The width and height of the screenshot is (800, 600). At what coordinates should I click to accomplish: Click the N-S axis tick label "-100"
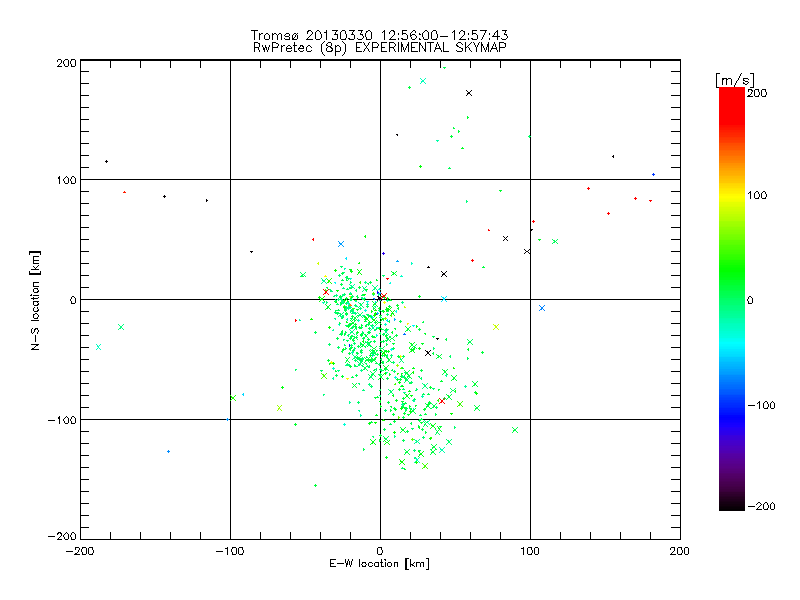click(62, 420)
